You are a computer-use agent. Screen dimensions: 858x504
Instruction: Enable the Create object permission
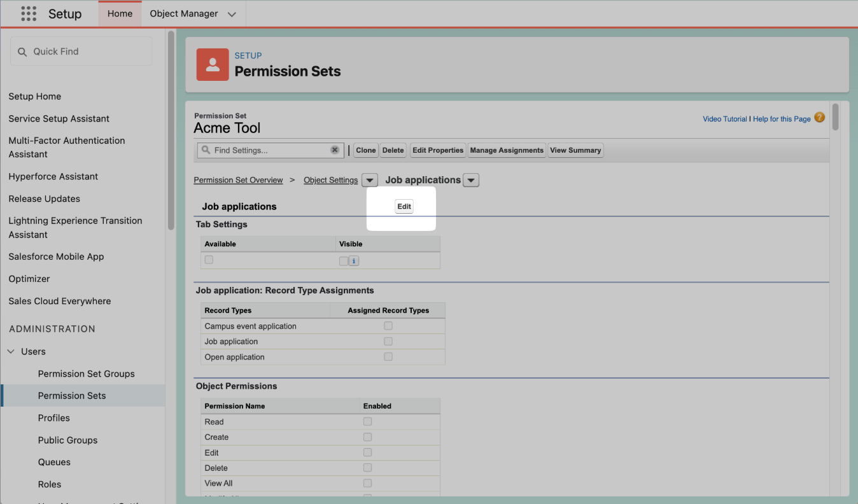(x=367, y=437)
